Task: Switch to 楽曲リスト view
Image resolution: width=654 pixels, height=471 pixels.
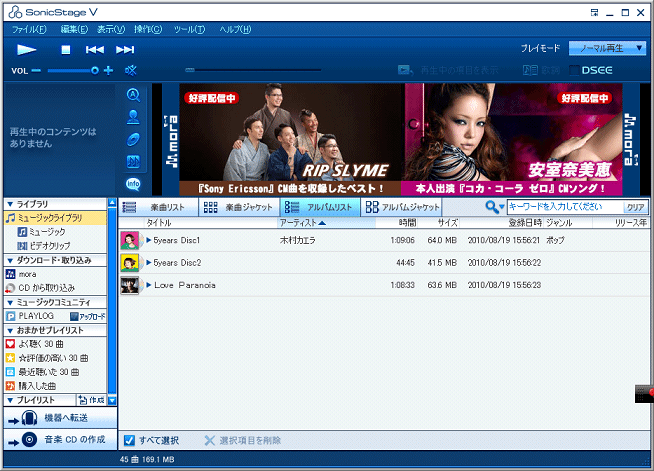Action: tap(158, 207)
